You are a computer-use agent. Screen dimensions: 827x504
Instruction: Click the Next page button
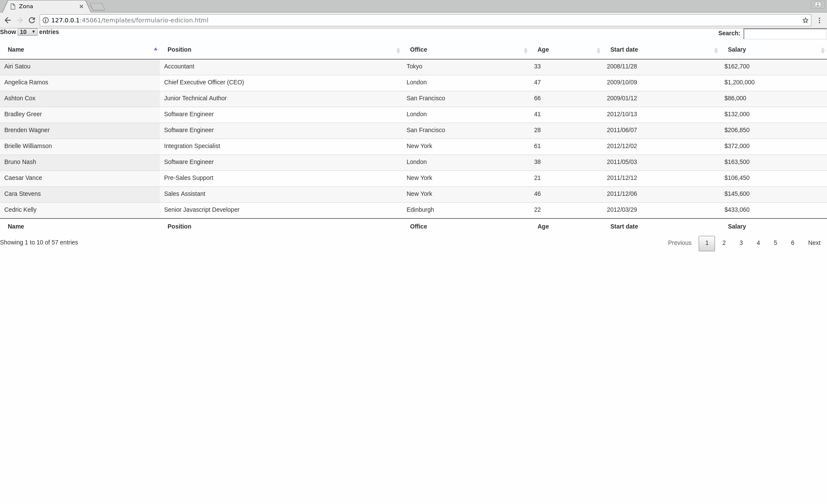click(x=814, y=243)
